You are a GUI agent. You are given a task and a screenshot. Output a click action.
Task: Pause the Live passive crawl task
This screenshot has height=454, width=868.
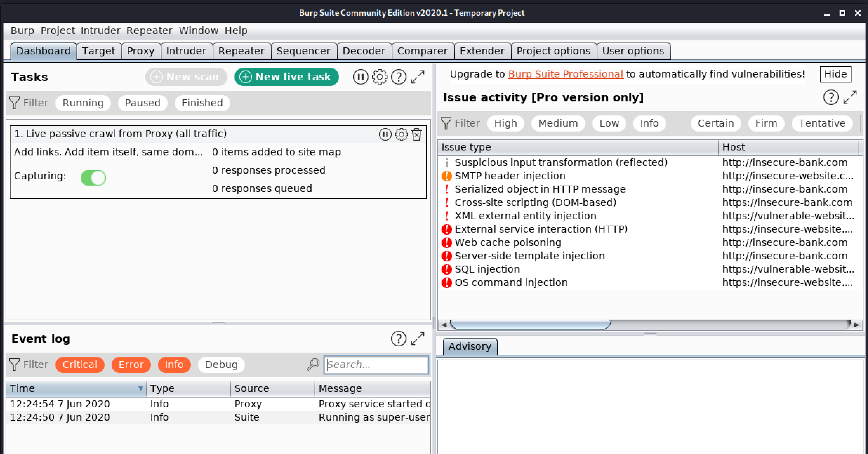point(385,134)
